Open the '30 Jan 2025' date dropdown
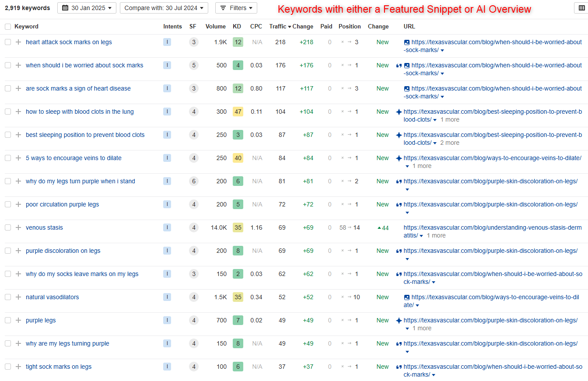 point(87,8)
